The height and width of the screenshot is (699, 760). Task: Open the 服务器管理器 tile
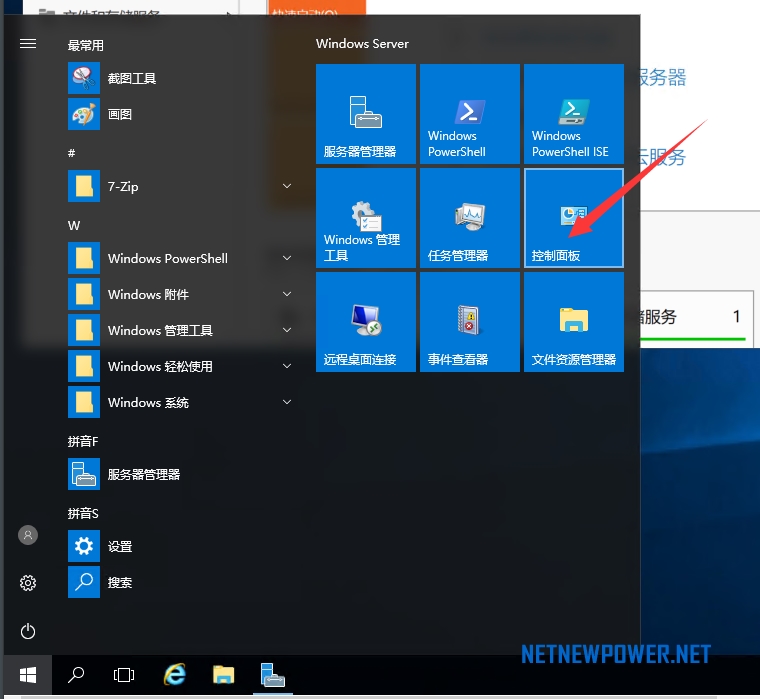point(366,114)
